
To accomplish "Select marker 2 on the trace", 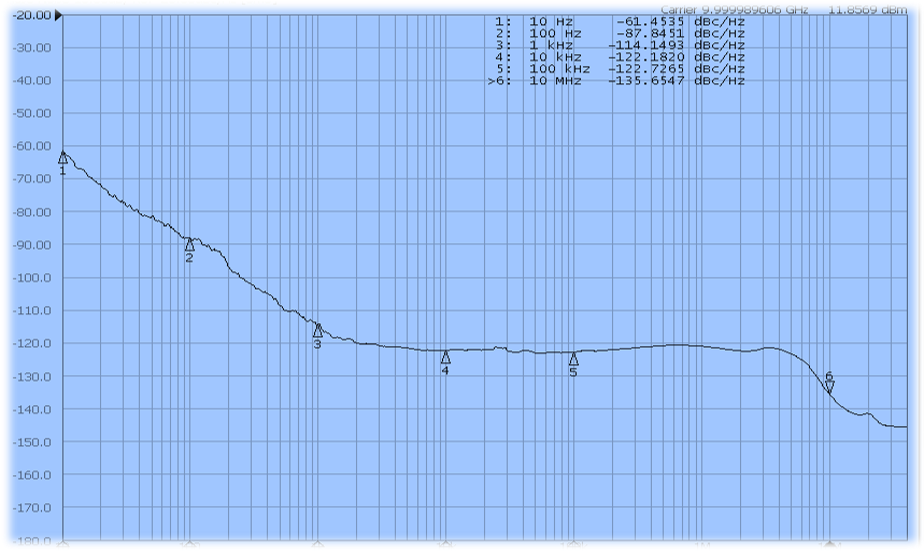I will tap(189, 244).
